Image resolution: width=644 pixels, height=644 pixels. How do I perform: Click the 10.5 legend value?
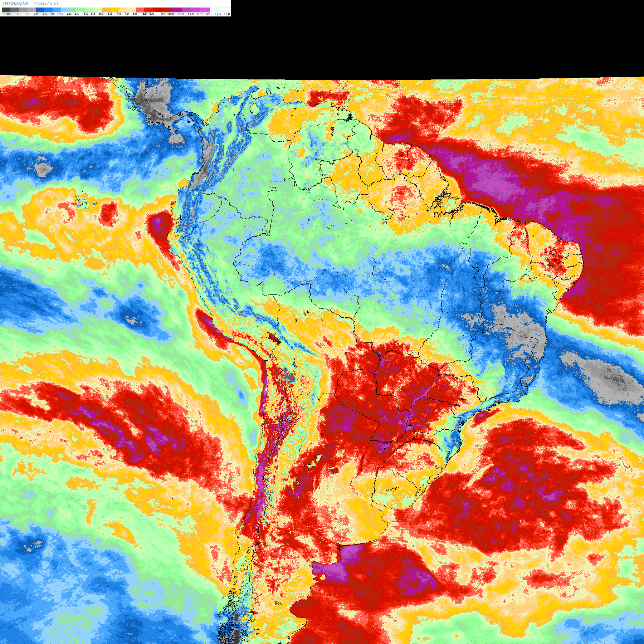click(x=181, y=14)
